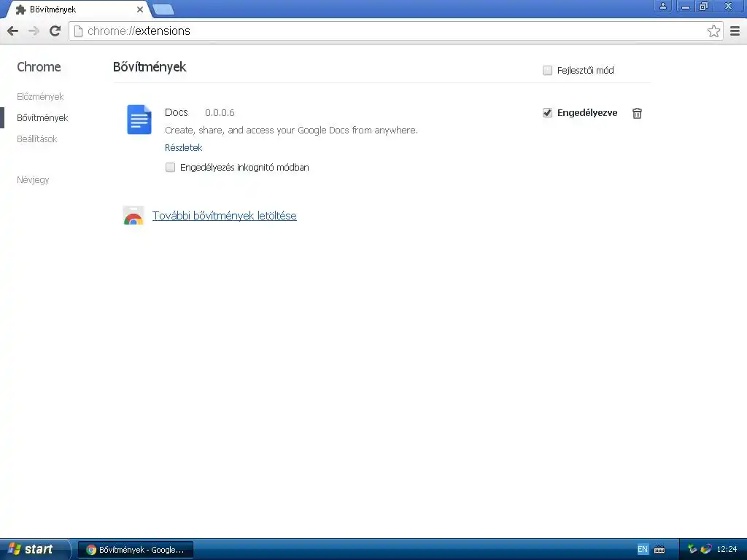
Task: Remove Docs extension with trash icon
Action: (x=637, y=113)
